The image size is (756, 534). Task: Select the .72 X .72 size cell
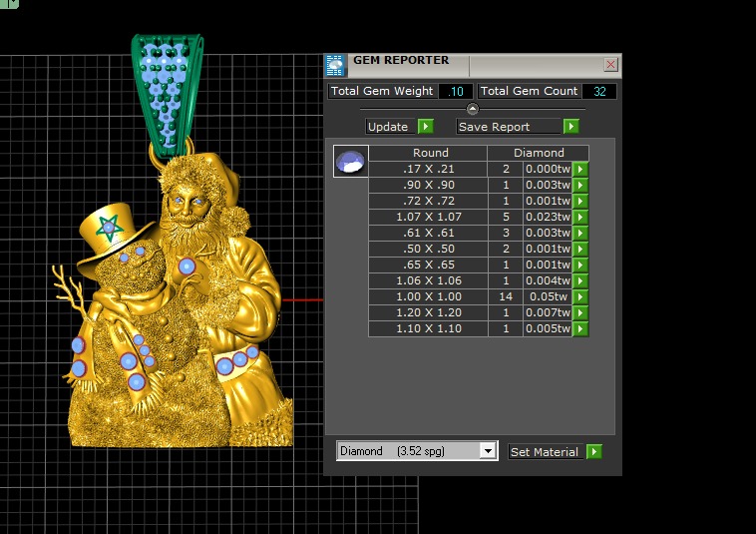pyautogui.click(x=428, y=201)
